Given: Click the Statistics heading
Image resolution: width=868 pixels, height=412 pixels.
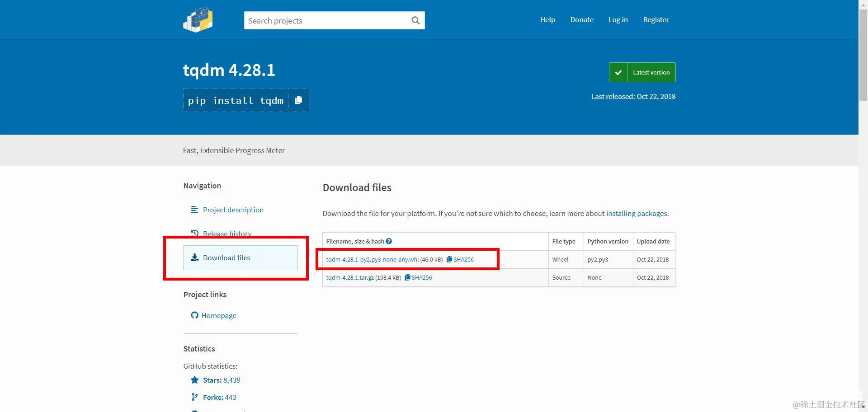Looking at the screenshot, I should [199, 349].
